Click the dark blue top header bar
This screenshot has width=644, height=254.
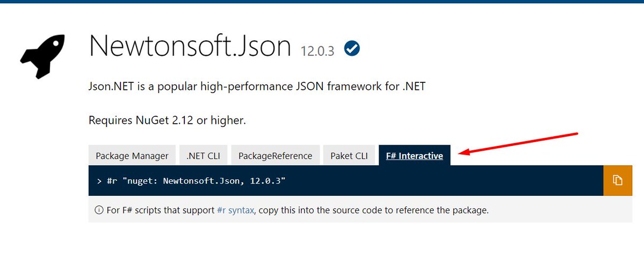322,2
